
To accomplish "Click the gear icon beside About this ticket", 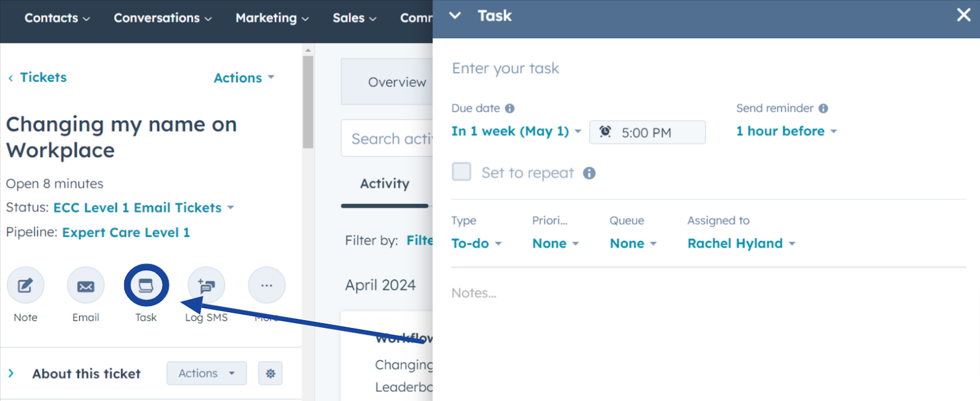I will click(270, 373).
